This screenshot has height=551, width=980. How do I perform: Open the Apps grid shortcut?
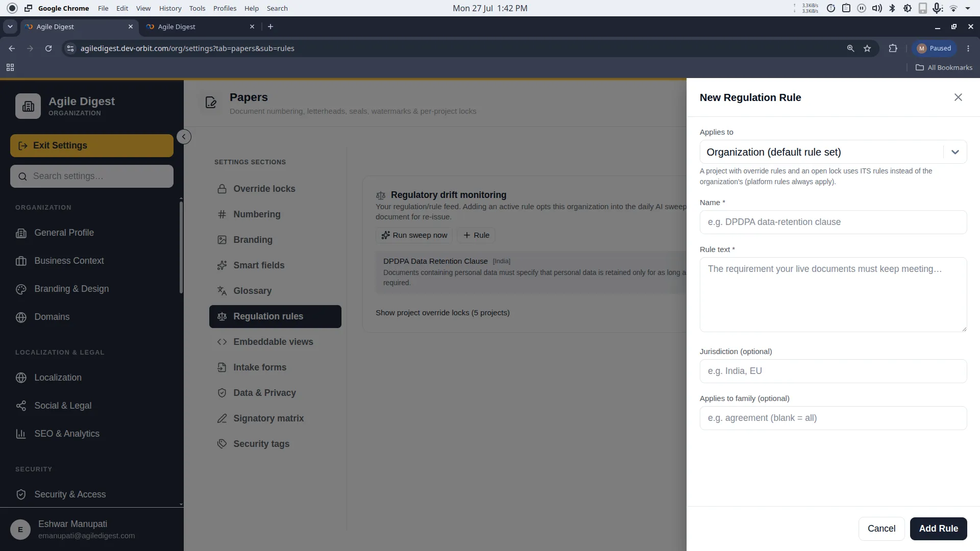tap(10, 67)
